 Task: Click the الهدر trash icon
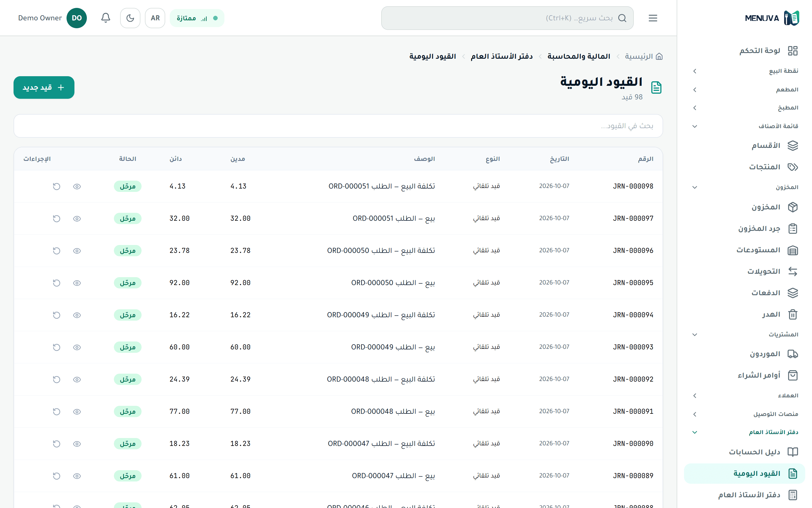pos(793,314)
